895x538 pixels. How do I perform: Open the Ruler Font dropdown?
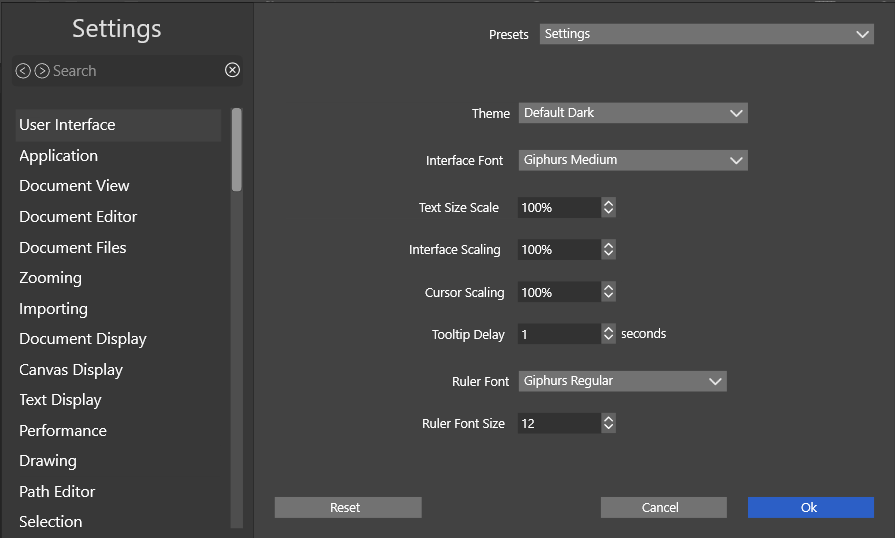coord(621,381)
